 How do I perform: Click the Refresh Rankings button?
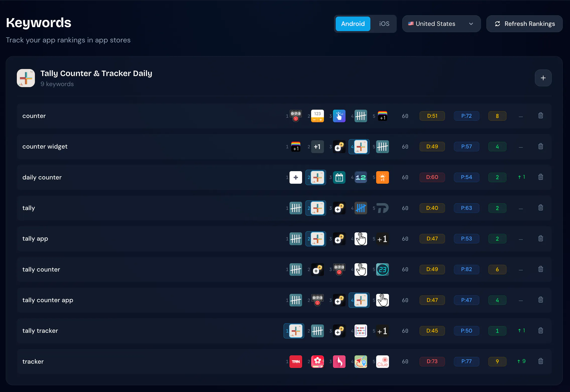[524, 24]
